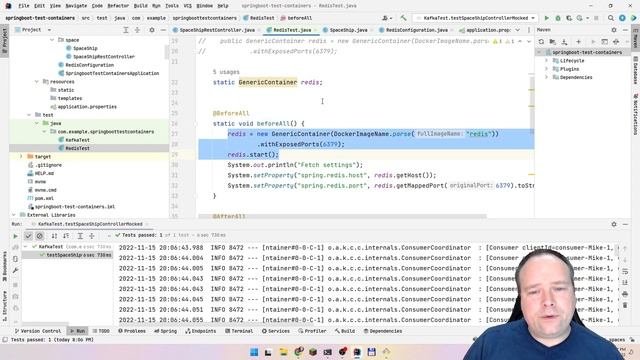Toggle Show Ignored tests filter
This screenshot has height=360, width=640.
tap(40, 236)
